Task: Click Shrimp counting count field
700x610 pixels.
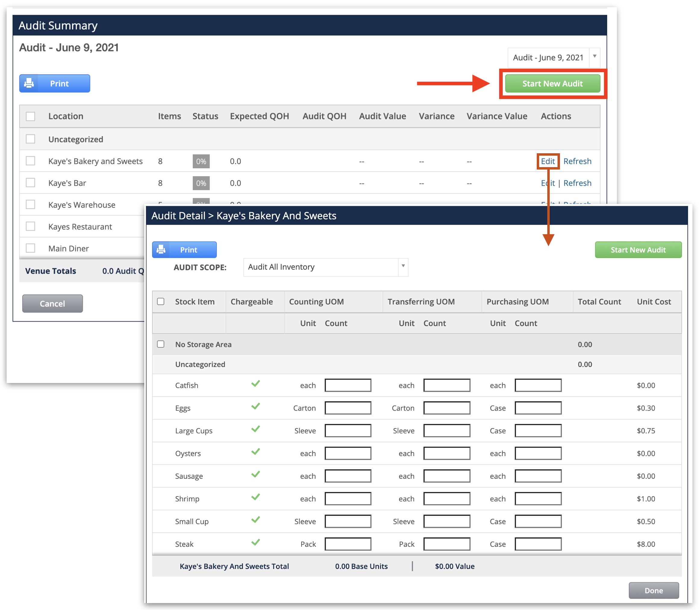Action: click(348, 499)
